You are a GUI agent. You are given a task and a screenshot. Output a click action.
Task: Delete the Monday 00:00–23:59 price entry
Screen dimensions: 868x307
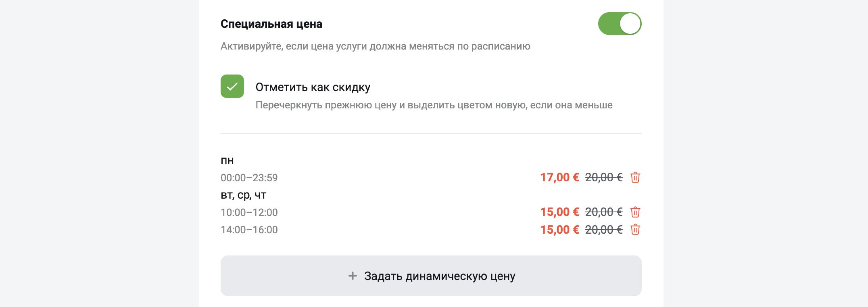(635, 177)
